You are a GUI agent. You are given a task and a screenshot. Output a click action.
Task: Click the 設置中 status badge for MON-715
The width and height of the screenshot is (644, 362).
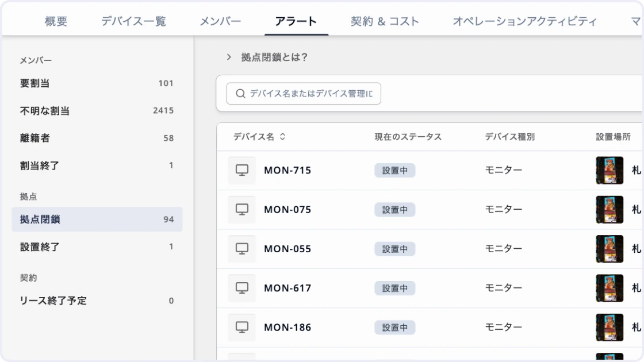click(x=394, y=170)
